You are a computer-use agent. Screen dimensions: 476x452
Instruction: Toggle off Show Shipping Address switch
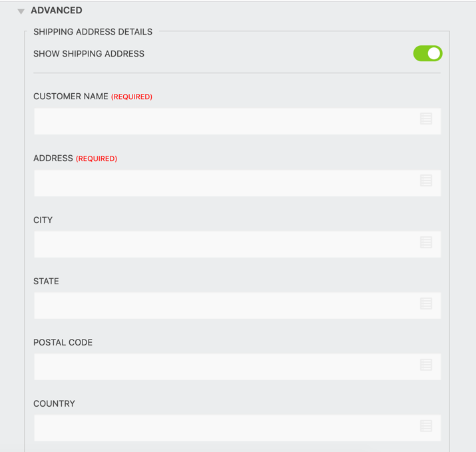pos(427,53)
